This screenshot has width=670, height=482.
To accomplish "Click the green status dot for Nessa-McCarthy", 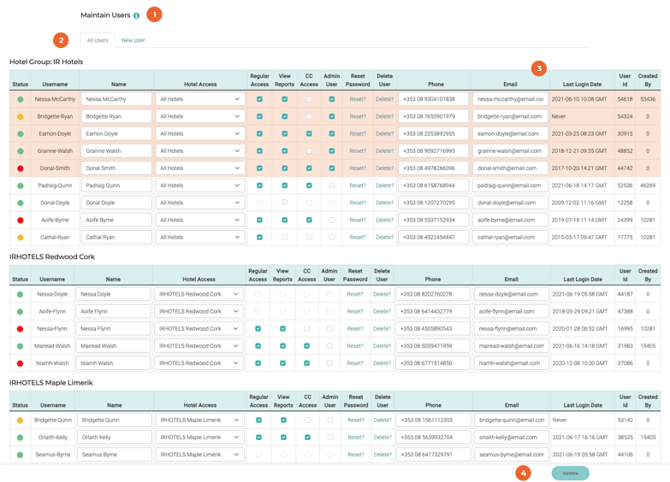I will coord(20,100).
